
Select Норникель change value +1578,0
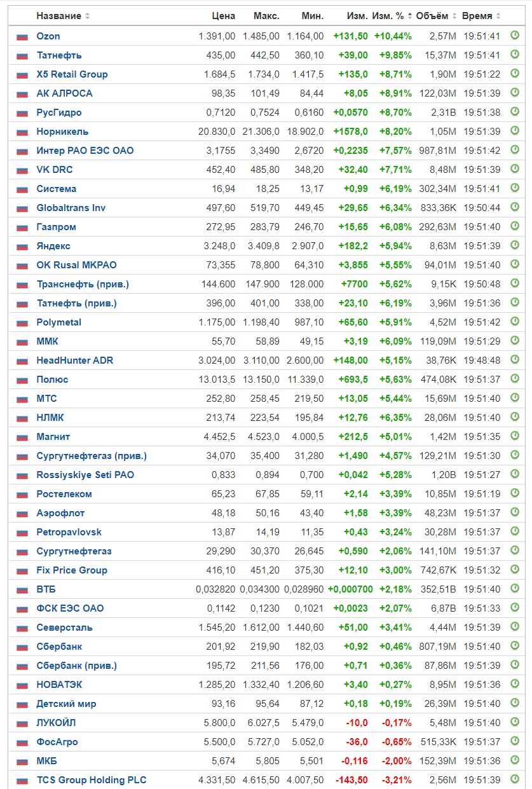click(350, 132)
